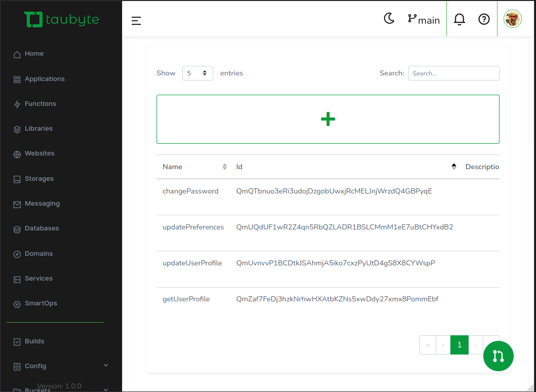Click the updatePreferences Id QmUQdUF1w...
This screenshot has width=536, height=392.
(x=344, y=227)
